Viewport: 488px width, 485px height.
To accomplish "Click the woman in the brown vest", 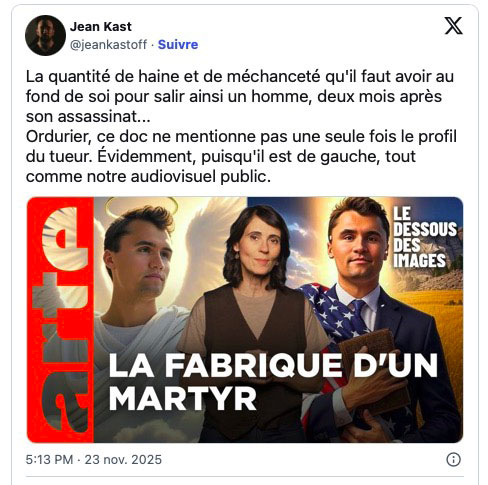I will (x=255, y=320).
